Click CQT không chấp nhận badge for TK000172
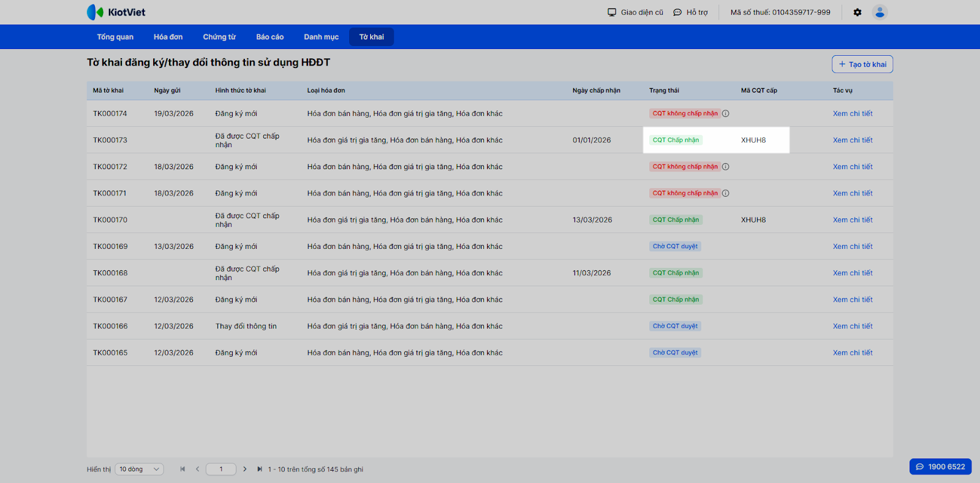 (x=685, y=167)
